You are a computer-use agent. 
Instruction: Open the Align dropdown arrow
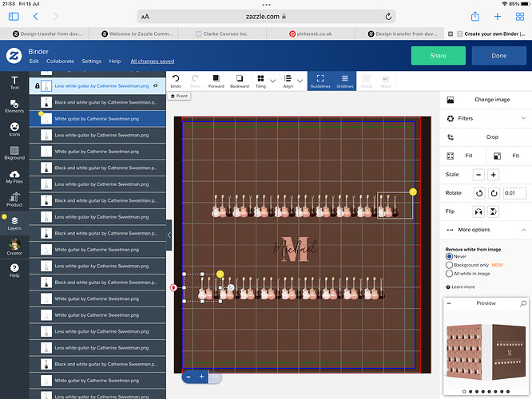(300, 81)
